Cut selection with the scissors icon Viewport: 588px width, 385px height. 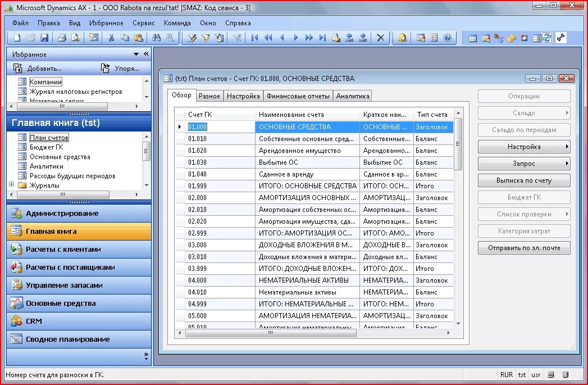point(111,38)
